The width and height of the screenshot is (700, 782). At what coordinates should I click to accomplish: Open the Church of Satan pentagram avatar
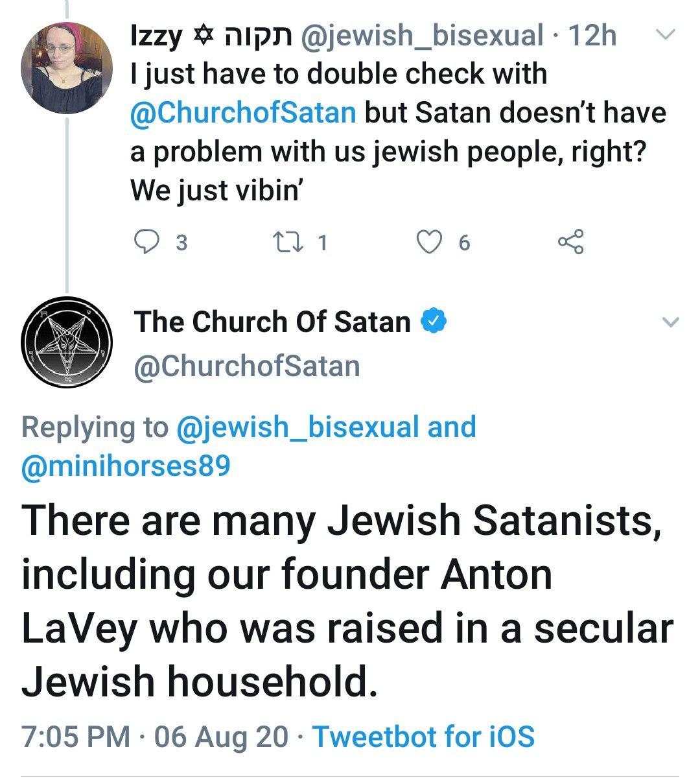67,342
